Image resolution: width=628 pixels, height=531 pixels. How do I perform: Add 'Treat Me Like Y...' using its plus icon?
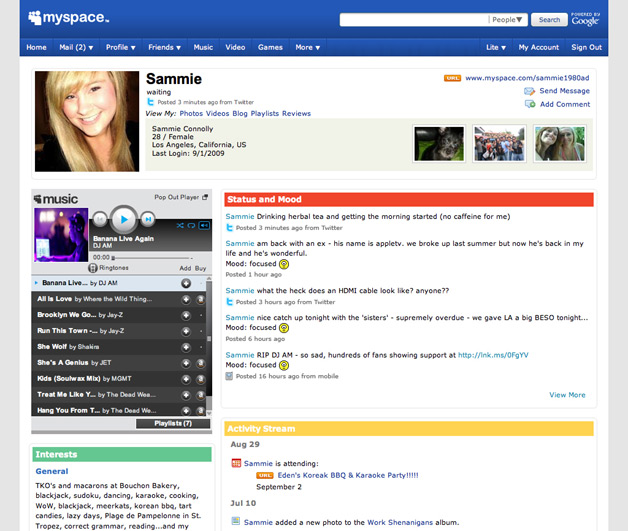pos(186,395)
